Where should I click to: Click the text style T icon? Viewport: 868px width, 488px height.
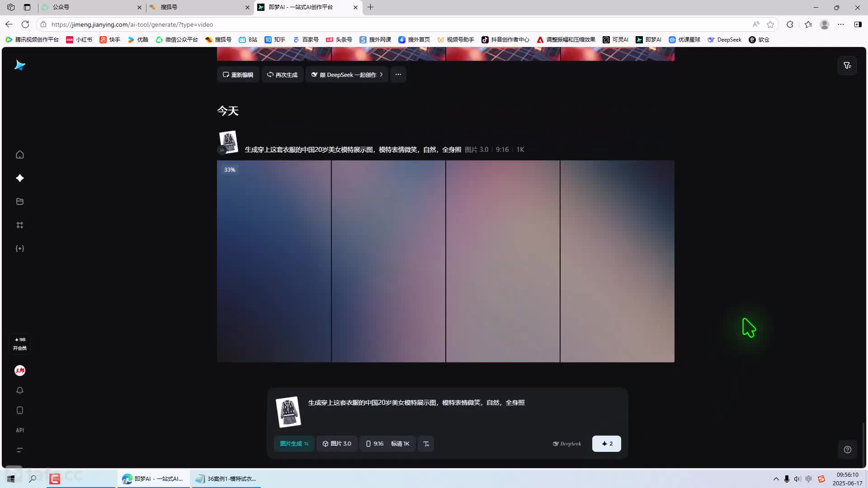pyautogui.click(x=426, y=444)
